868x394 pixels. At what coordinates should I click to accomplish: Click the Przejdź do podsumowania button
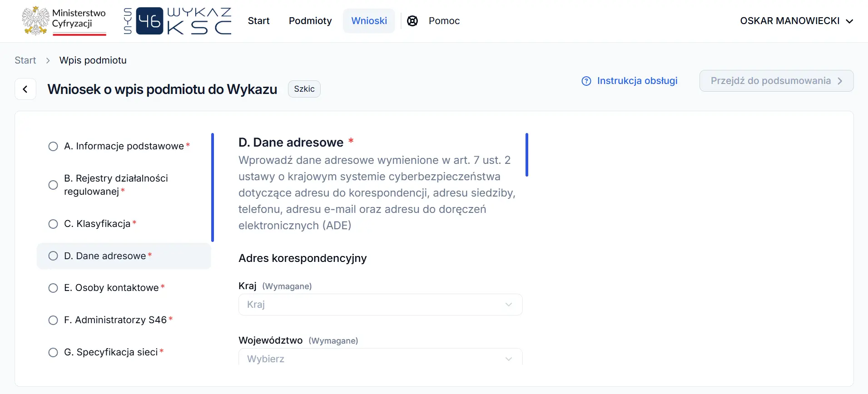(776, 81)
